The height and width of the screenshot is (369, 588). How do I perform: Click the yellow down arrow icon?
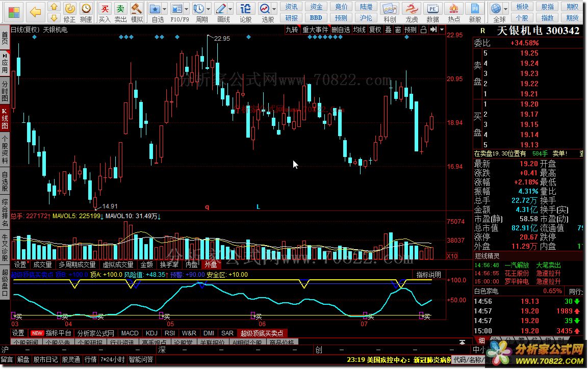pos(54,18)
